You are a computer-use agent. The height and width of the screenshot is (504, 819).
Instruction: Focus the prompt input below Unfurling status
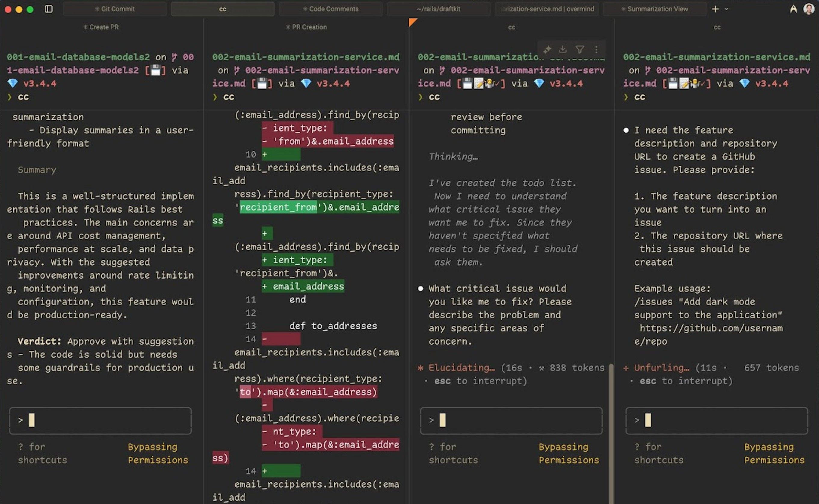click(717, 421)
